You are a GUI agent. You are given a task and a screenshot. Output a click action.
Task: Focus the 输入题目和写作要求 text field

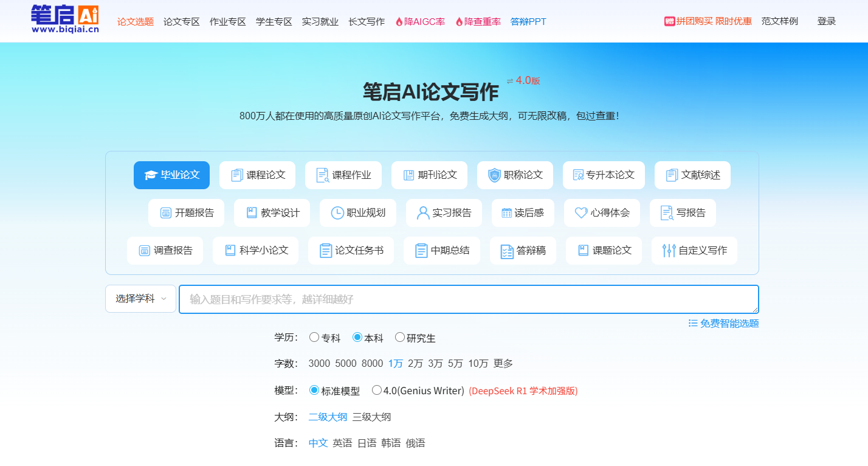tap(469, 299)
